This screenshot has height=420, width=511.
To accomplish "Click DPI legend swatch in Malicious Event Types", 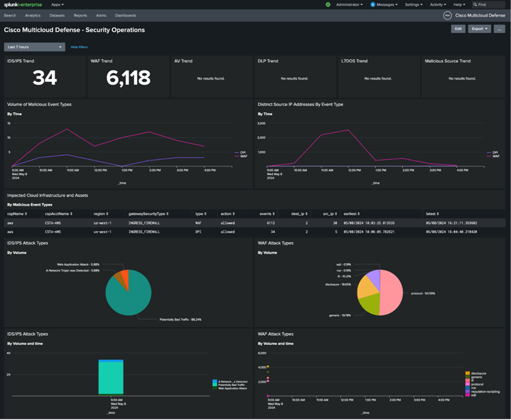I will point(237,153).
